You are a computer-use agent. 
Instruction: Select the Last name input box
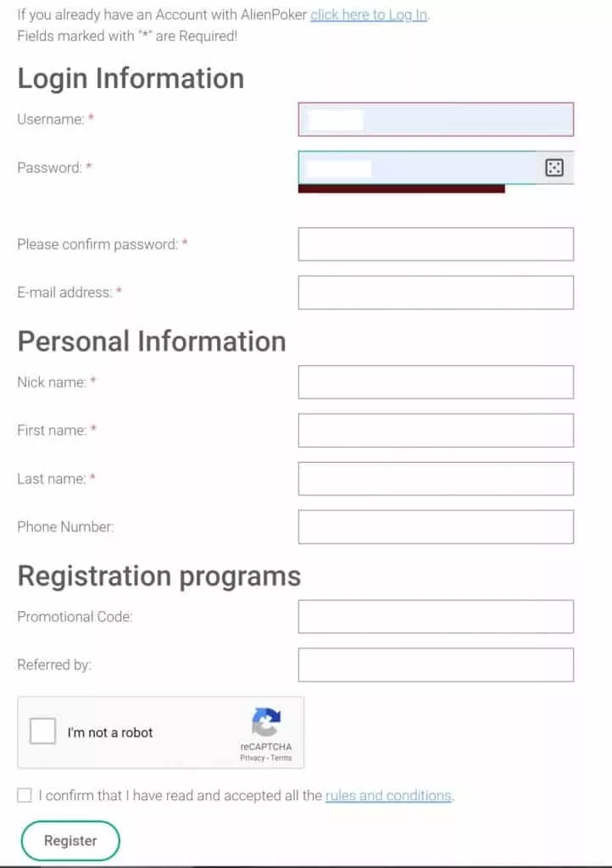(x=436, y=479)
